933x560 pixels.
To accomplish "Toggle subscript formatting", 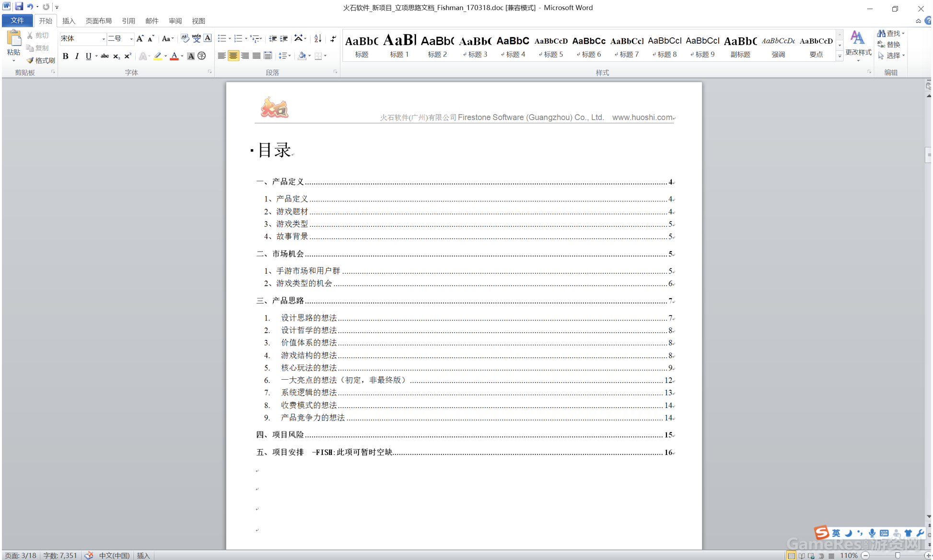I will pos(117,56).
